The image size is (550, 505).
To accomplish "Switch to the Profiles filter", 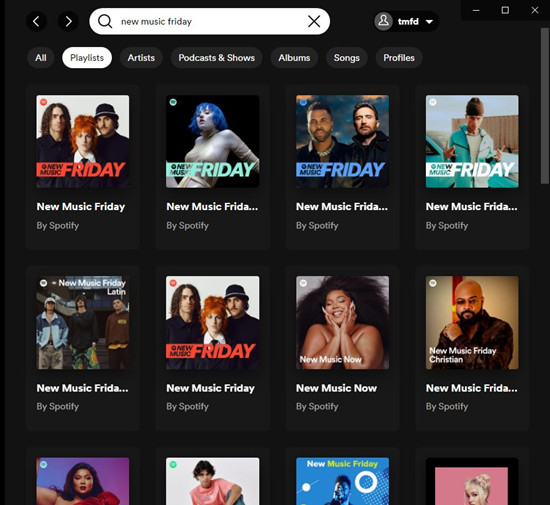I will [399, 58].
